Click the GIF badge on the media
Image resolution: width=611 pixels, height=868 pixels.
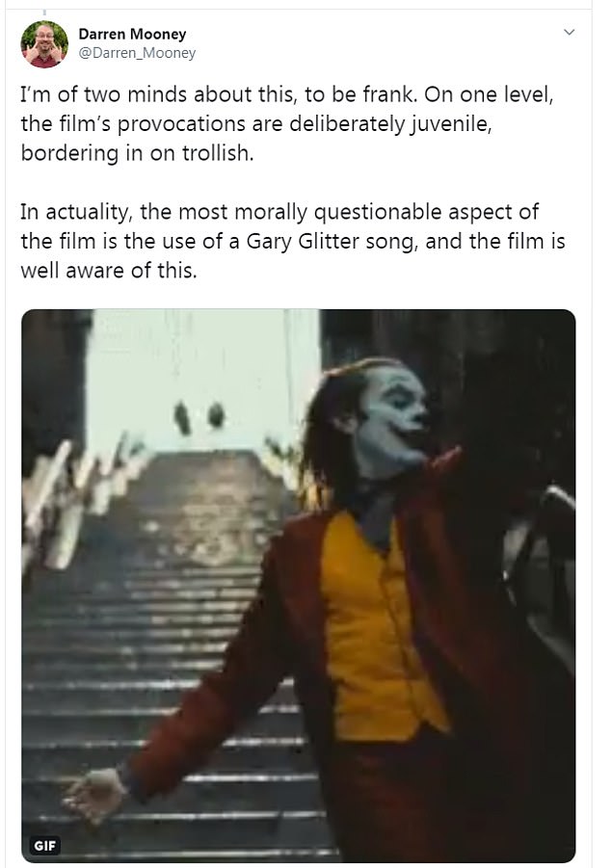[44, 845]
